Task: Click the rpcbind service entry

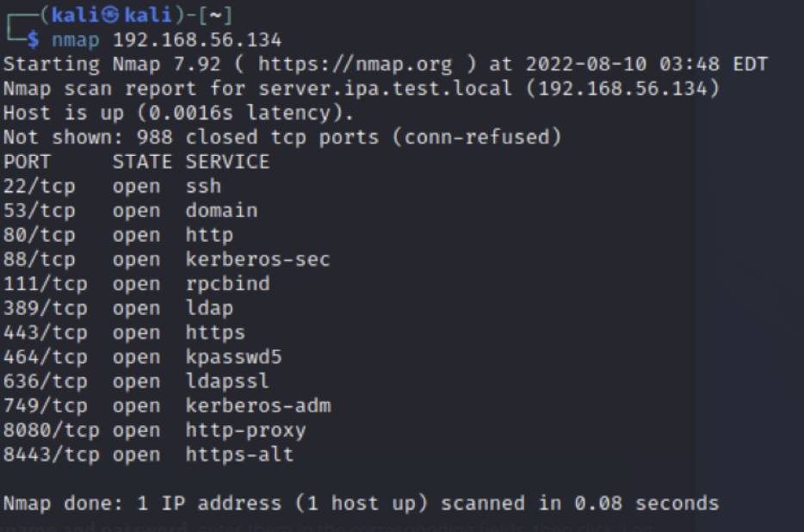Action: [227, 283]
